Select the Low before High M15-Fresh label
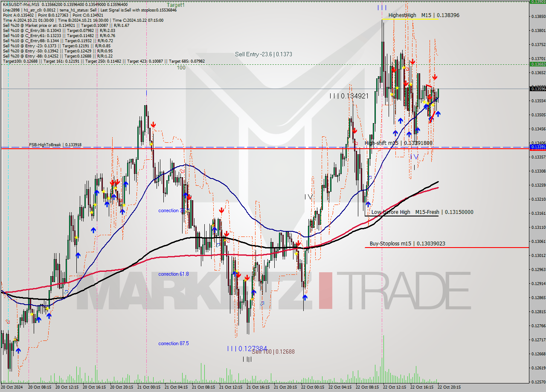546x392 pixels. pyautogui.click(x=422, y=212)
